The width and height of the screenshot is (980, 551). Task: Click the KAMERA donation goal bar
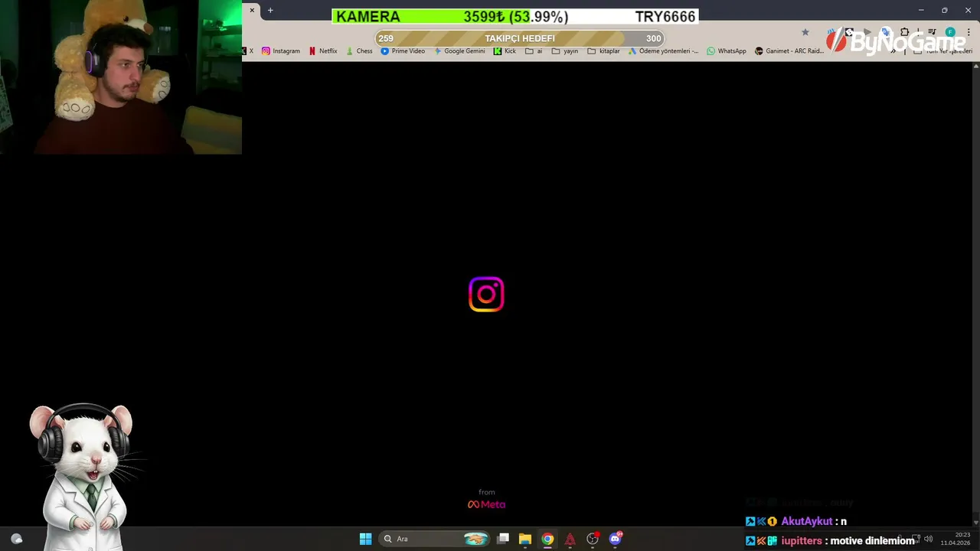(x=514, y=17)
